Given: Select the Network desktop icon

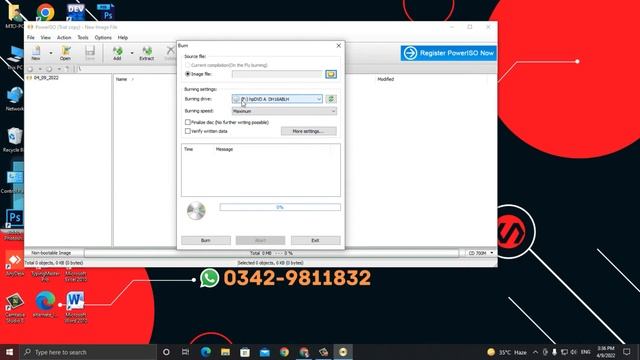Looking at the screenshot, I should tap(15, 99).
